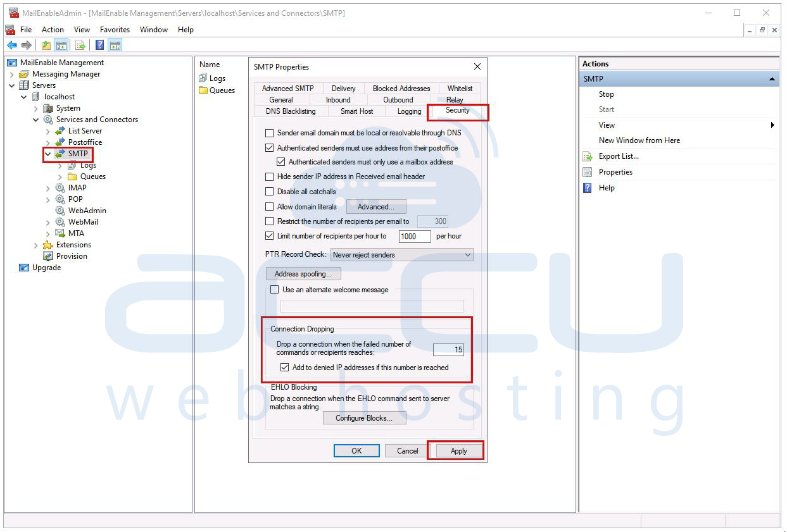Viewport: 787px width, 532px height.
Task: Switch to the Smart Host tab
Action: pyautogui.click(x=357, y=111)
